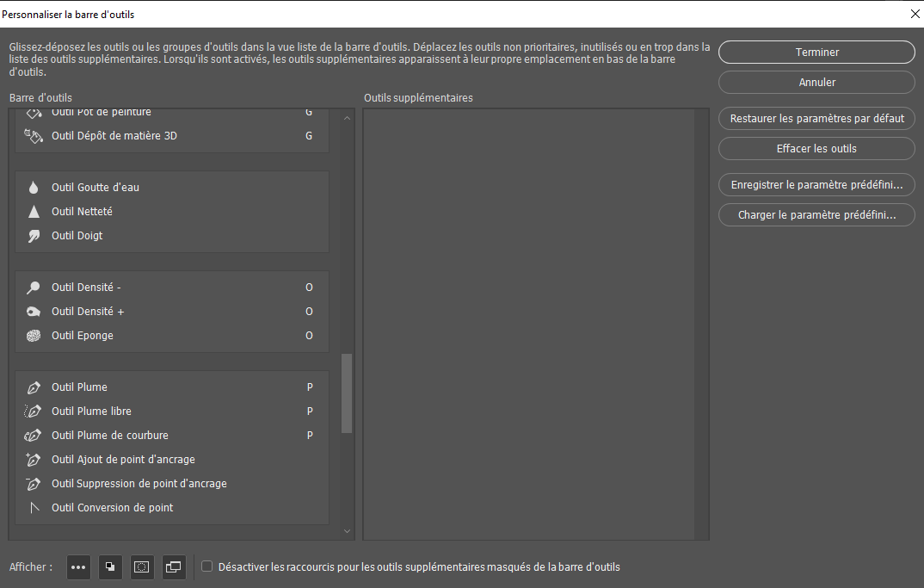This screenshot has height=588, width=924.
Task: Click the Effacer les outils button
Action: click(x=816, y=148)
